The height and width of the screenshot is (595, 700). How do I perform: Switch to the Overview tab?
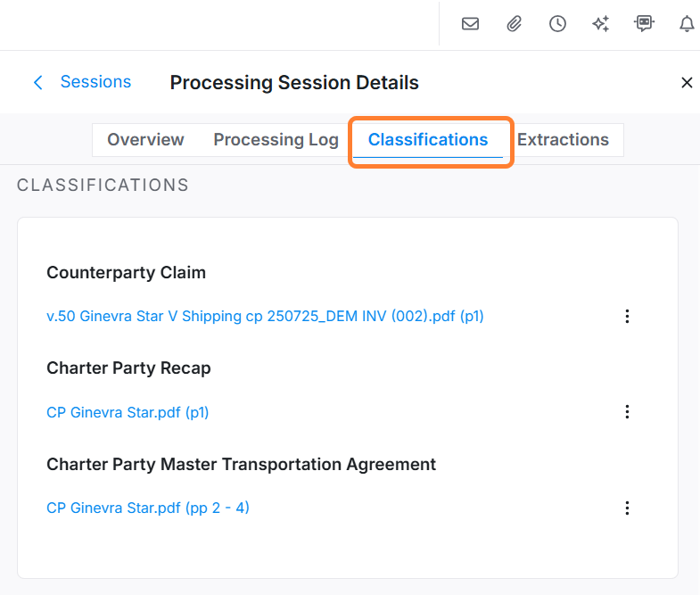point(145,140)
